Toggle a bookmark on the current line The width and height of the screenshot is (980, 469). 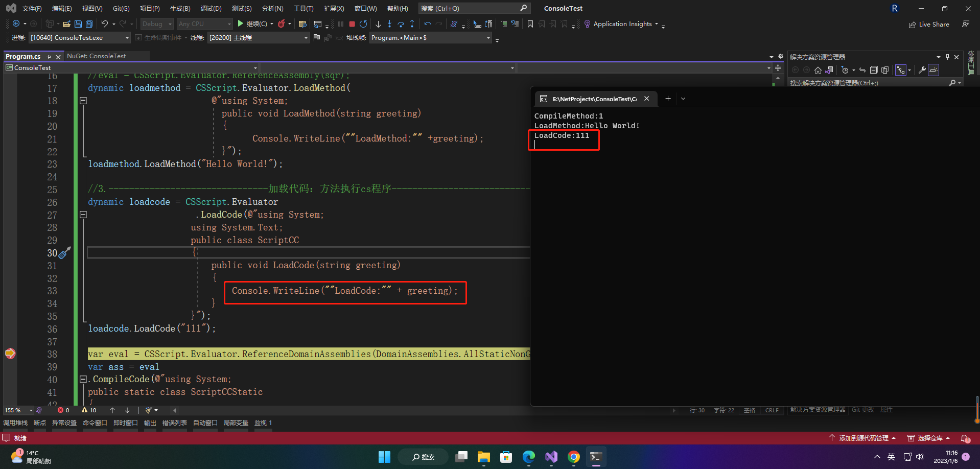[x=530, y=24]
